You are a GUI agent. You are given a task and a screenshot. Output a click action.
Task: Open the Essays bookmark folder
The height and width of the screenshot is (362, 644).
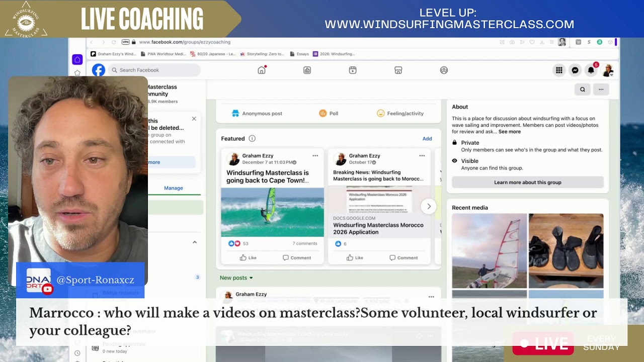coord(299,54)
